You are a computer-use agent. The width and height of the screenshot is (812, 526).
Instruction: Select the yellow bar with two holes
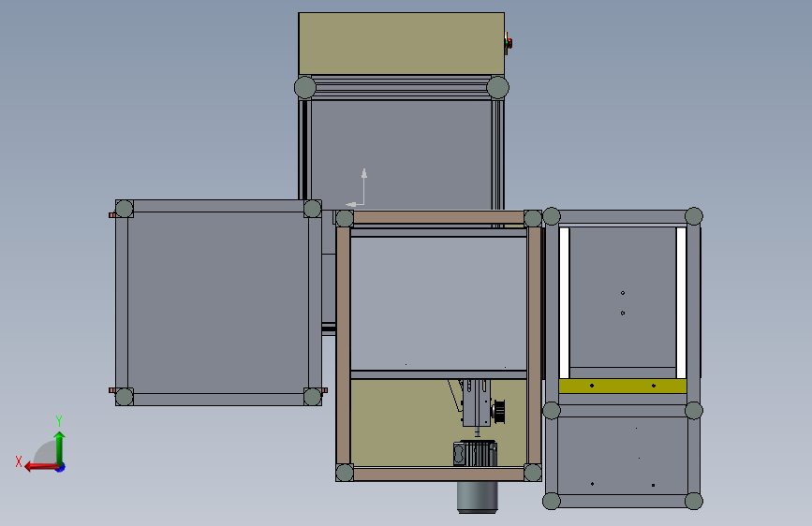coord(623,386)
